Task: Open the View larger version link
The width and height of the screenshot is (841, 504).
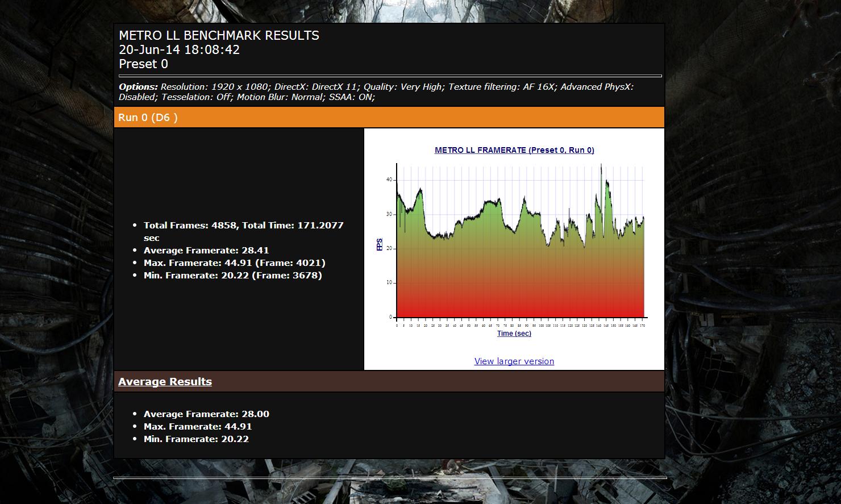Action: [514, 361]
